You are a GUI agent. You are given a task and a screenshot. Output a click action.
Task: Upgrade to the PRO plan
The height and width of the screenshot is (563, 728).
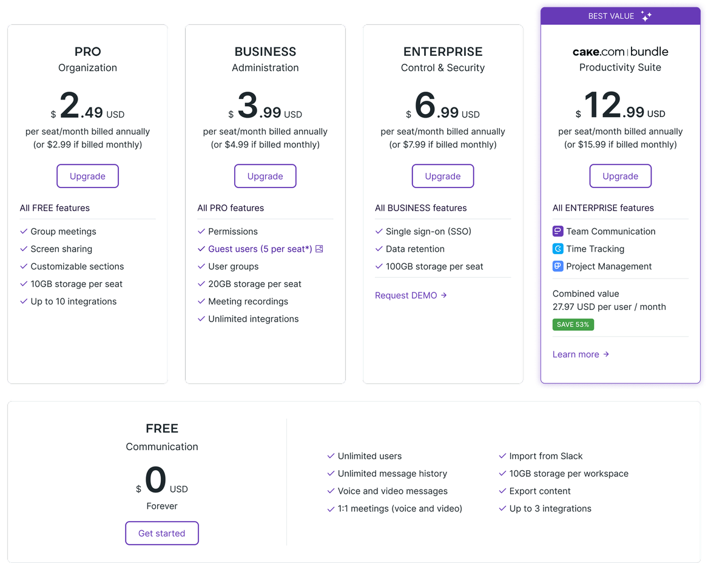[87, 176]
